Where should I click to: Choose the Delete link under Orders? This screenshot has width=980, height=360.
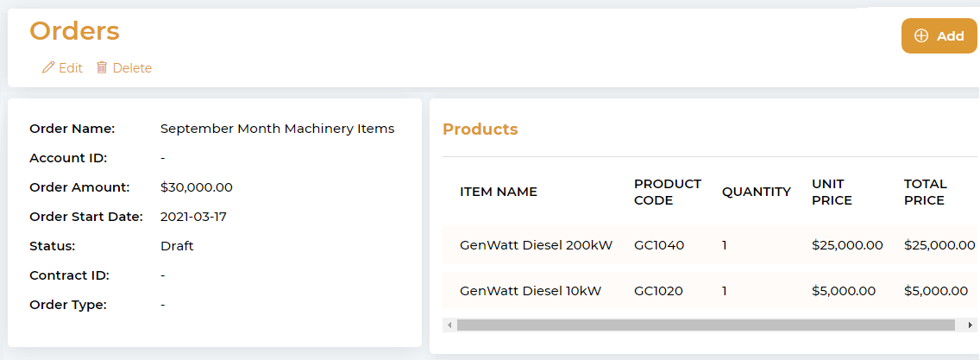(132, 68)
